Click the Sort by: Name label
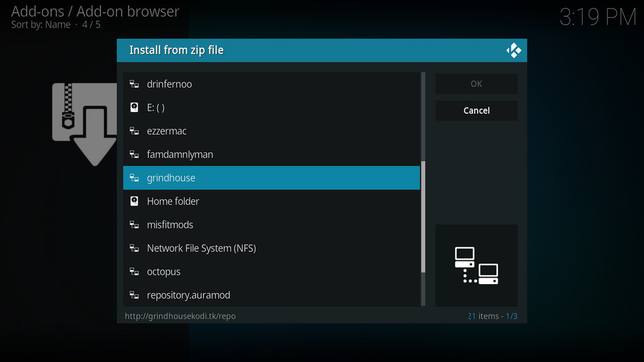Viewport: 644px width, 362px height. 41,24
